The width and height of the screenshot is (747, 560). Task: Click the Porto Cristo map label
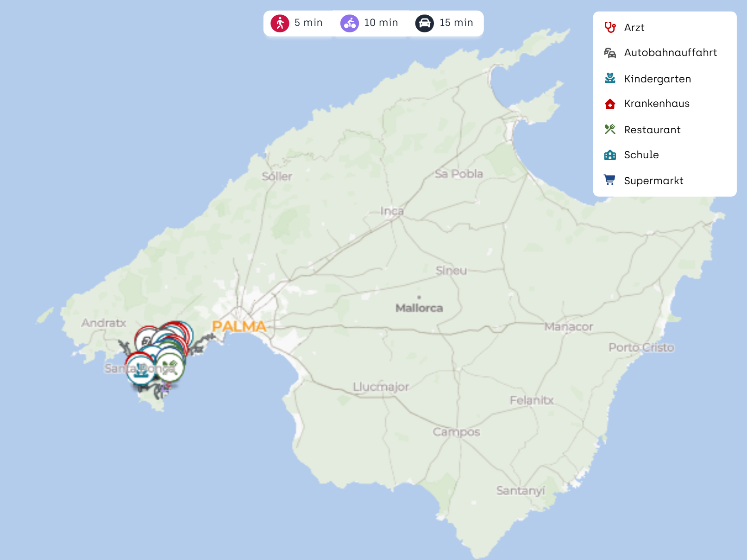point(641,348)
